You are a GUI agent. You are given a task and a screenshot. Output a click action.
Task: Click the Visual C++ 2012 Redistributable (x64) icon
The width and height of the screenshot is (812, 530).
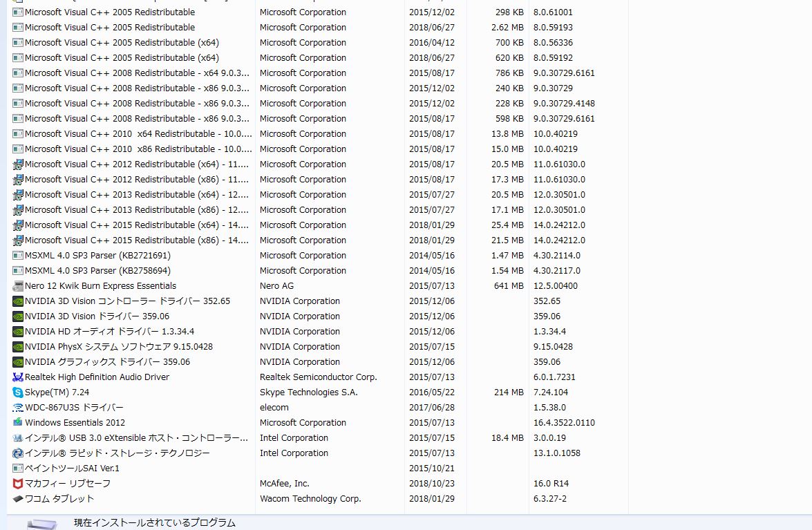[17, 164]
